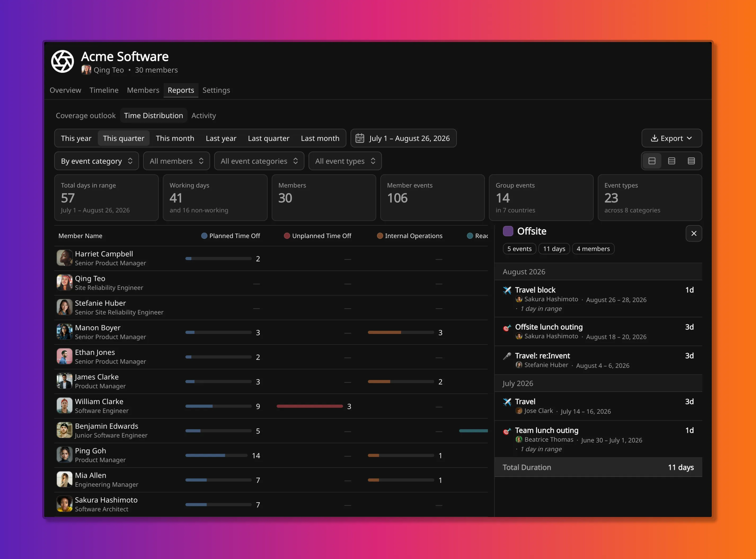The width and height of the screenshot is (756, 559).
Task: Click the purple Offsite color swatch
Action: click(x=508, y=231)
